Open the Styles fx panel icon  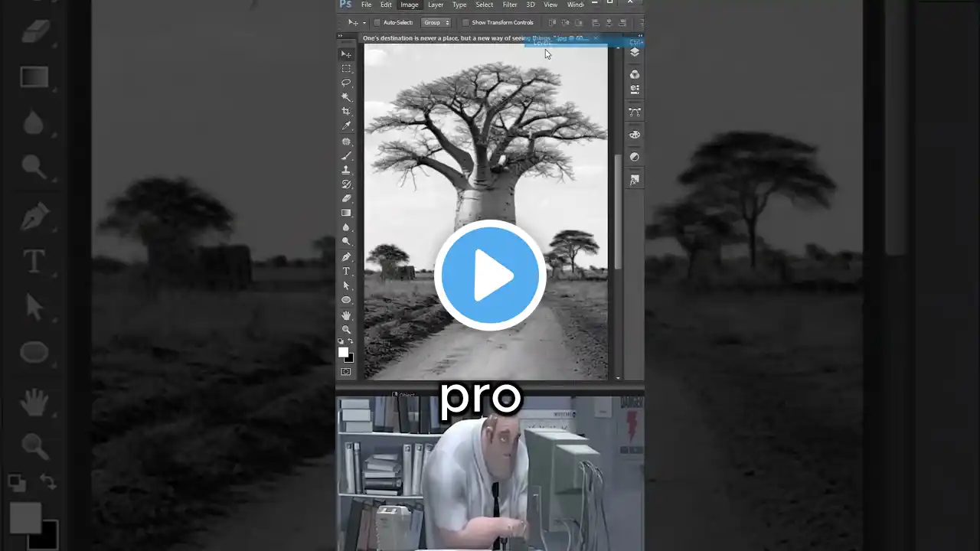635,181
